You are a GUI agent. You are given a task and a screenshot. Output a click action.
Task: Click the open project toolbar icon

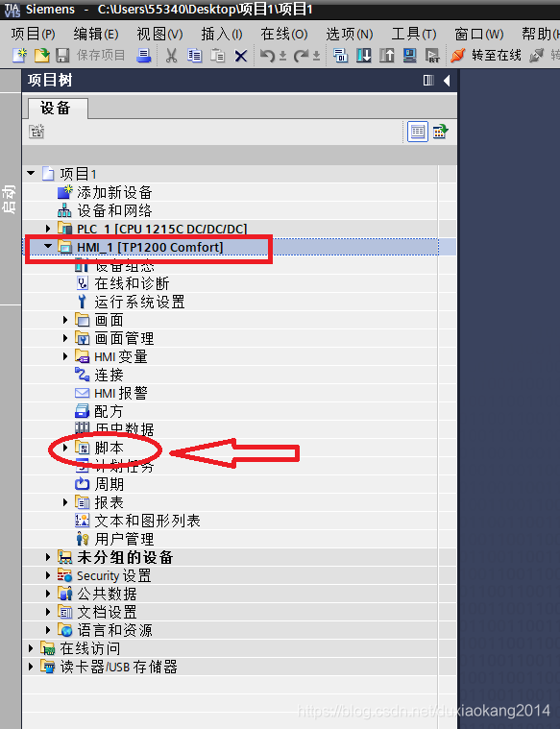41,56
